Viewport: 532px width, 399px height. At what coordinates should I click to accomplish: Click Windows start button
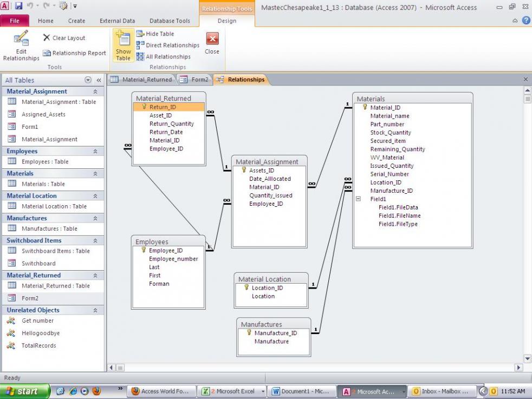coord(24,391)
